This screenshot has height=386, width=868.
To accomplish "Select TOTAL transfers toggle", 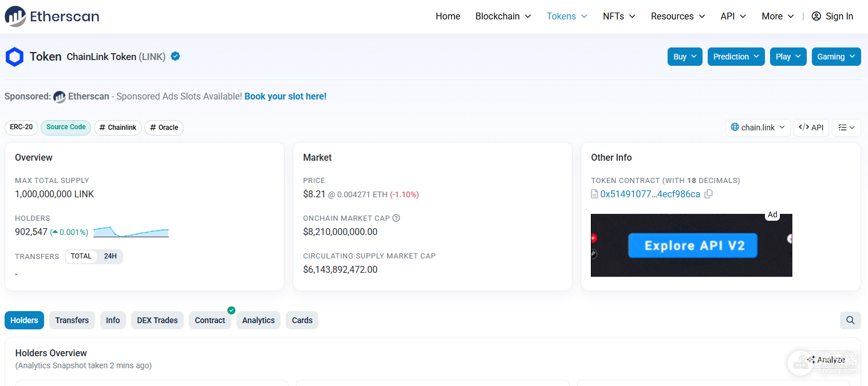I will (x=81, y=256).
